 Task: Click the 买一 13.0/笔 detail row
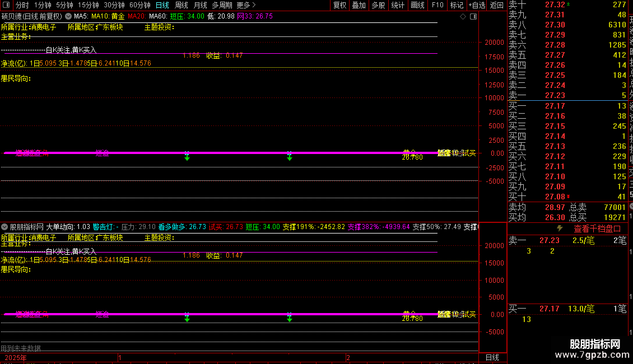point(567,309)
